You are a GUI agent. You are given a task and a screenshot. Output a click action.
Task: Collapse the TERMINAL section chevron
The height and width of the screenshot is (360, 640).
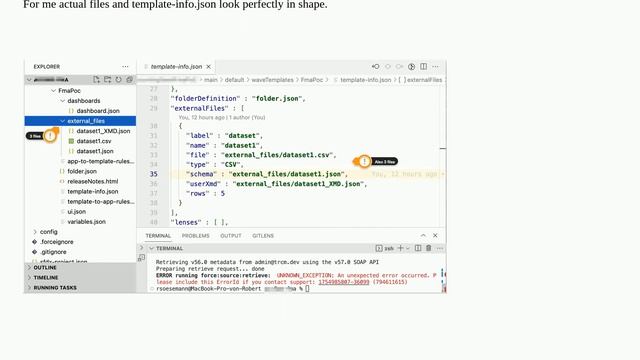[x=151, y=248]
